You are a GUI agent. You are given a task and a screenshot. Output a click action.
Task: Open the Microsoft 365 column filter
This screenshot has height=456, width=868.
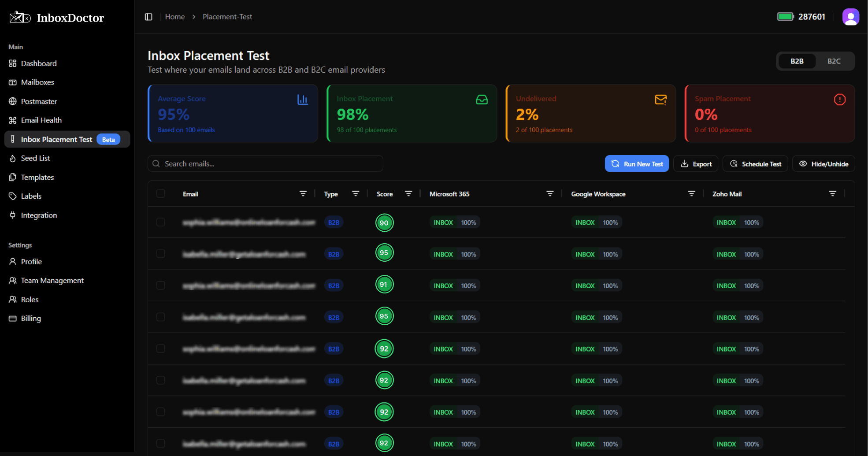point(550,193)
